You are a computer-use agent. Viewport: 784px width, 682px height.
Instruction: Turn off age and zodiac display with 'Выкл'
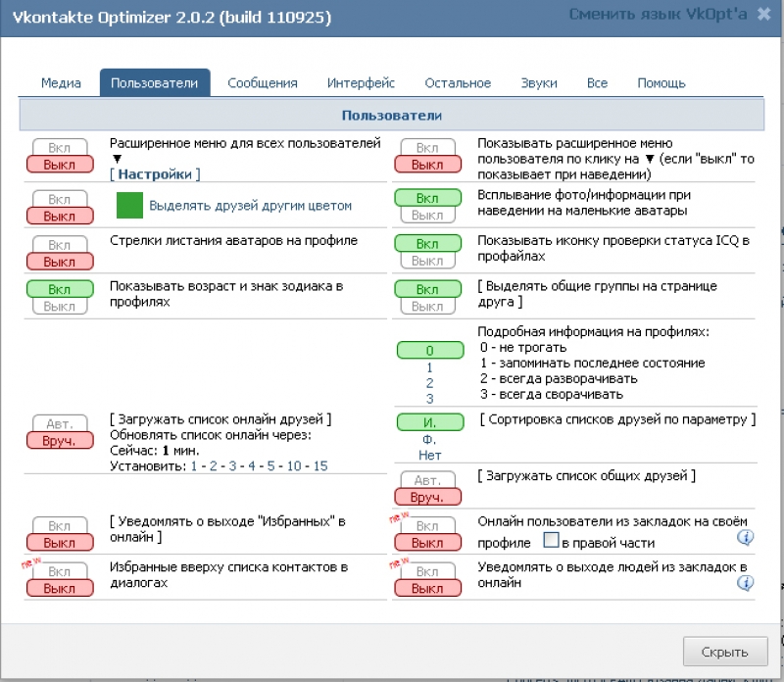pos(60,306)
